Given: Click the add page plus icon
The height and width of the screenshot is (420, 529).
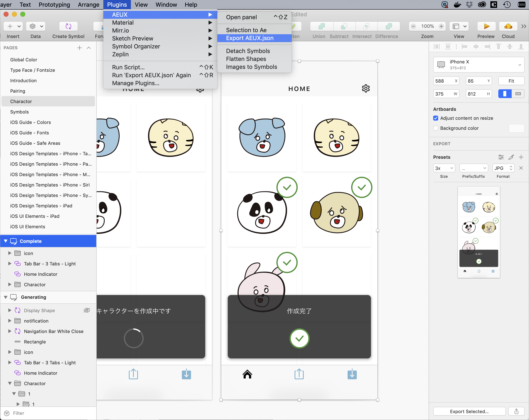Looking at the screenshot, I should pyautogui.click(x=79, y=48).
